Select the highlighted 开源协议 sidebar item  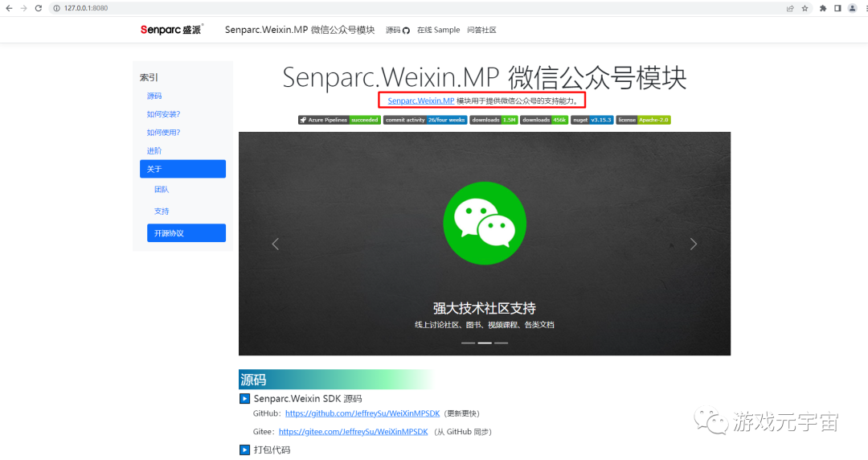tap(186, 232)
